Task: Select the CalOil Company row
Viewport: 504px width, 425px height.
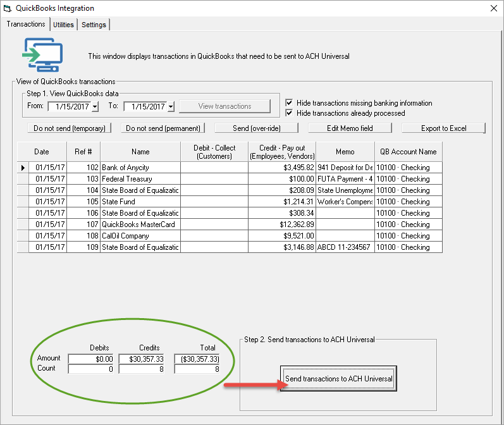Action: click(x=230, y=236)
